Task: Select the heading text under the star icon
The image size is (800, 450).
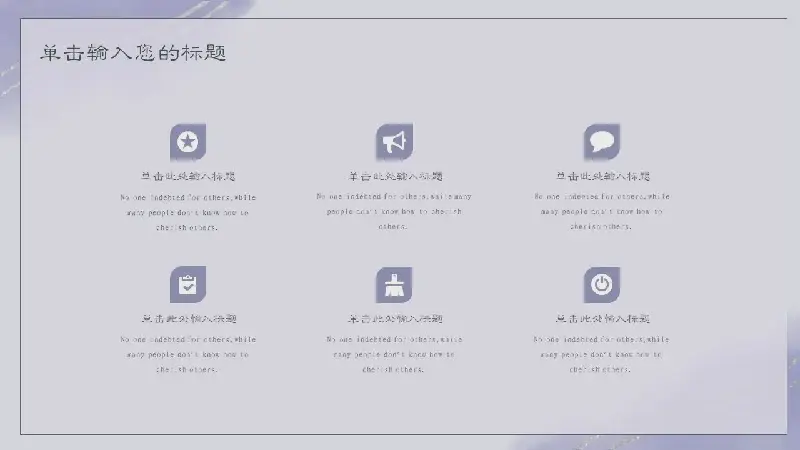Action: [x=188, y=176]
